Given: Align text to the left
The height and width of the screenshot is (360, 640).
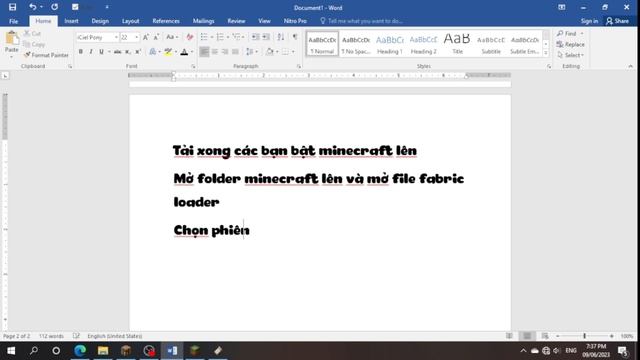Looking at the screenshot, I should tap(204, 52).
